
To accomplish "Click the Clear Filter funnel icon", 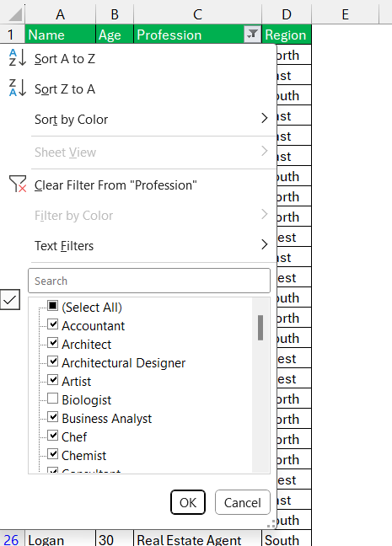I will tap(18, 184).
